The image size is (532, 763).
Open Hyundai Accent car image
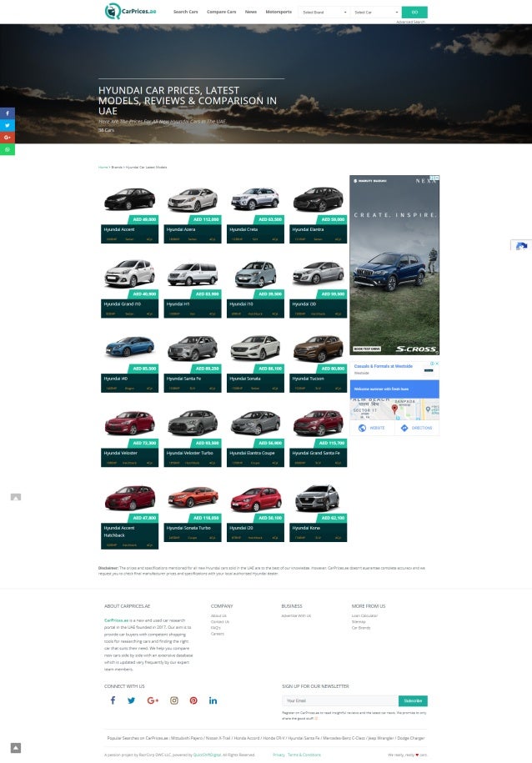tap(129, 198)
